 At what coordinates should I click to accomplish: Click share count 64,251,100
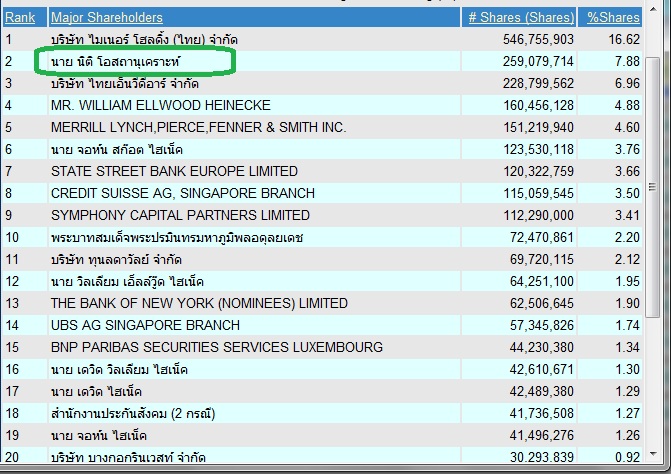(541, 281)
